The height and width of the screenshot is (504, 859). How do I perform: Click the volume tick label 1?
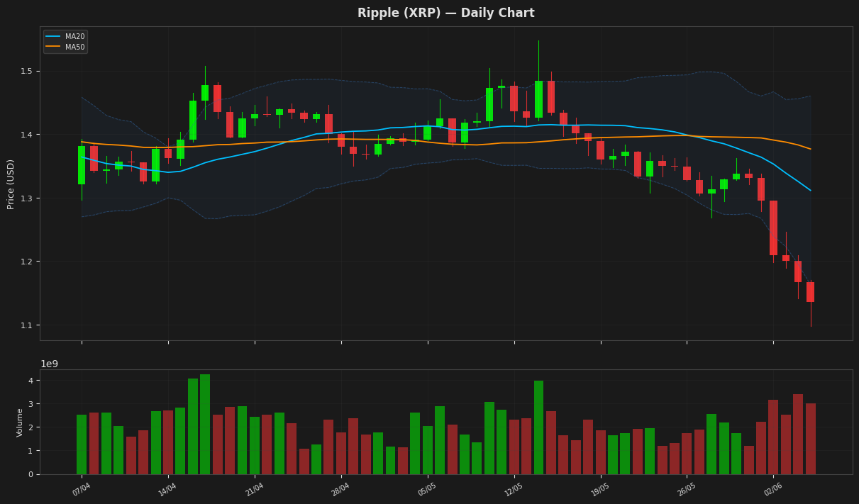[x=32, y=451]
